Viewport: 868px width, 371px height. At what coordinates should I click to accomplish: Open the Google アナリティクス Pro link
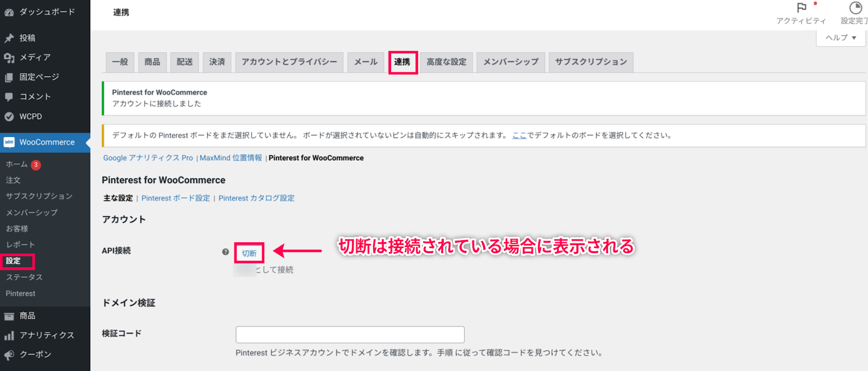coord(148,158)
